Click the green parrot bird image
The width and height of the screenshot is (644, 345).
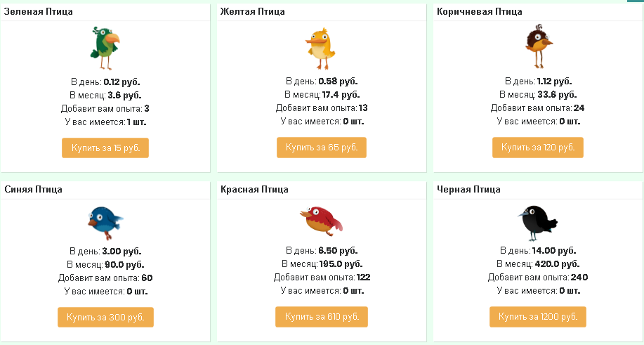coord(105,48)
